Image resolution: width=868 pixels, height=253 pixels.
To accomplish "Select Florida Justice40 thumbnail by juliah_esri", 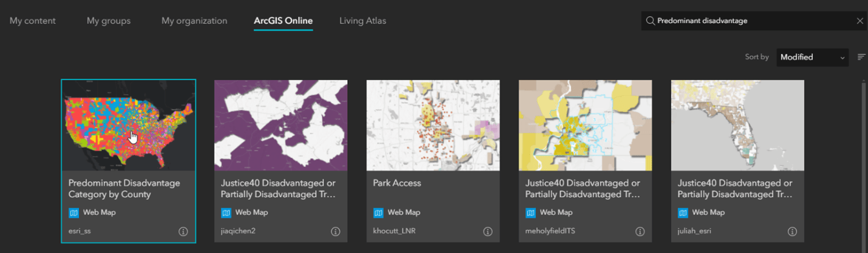I will tap(738, 126).
